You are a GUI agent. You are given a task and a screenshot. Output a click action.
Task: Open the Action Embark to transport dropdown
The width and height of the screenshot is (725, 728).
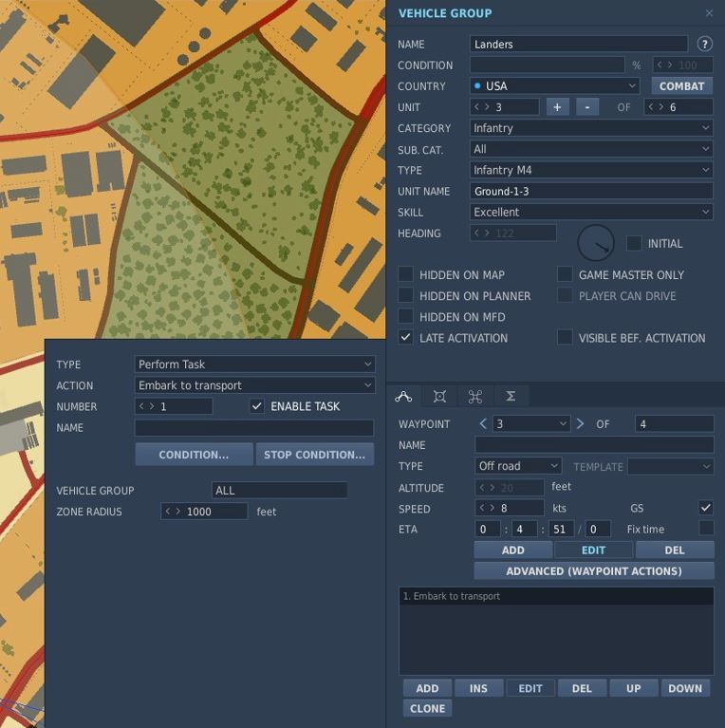point(255,385)
